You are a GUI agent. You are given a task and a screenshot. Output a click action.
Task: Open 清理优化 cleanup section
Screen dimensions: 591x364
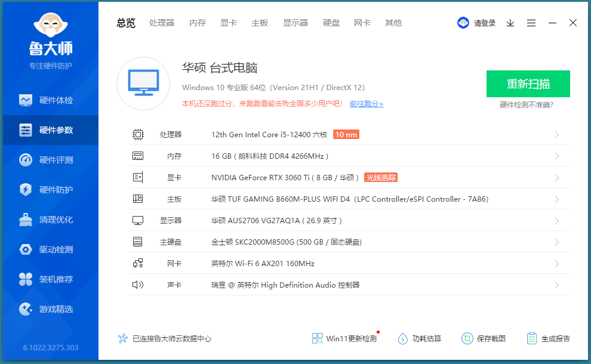(51, 220)
